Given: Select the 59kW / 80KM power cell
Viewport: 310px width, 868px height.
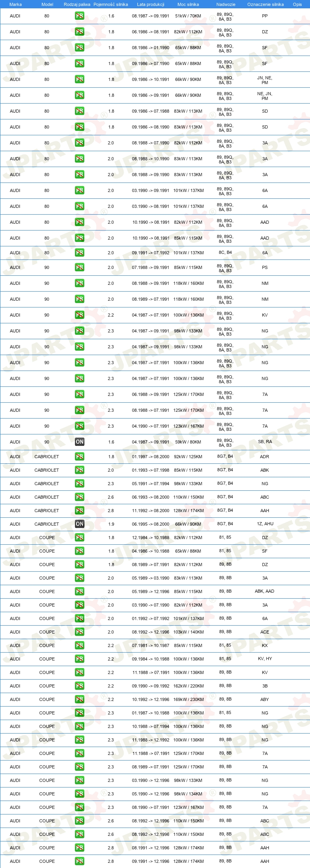Looking at the screenshot, I should (x=188, y=442).
